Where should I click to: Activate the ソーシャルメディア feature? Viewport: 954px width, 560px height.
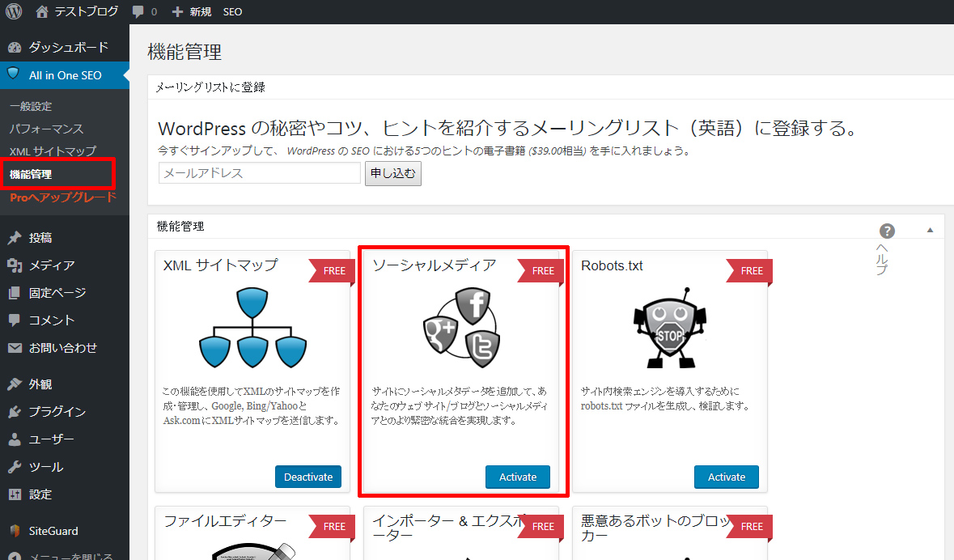(x=518, y=477)
